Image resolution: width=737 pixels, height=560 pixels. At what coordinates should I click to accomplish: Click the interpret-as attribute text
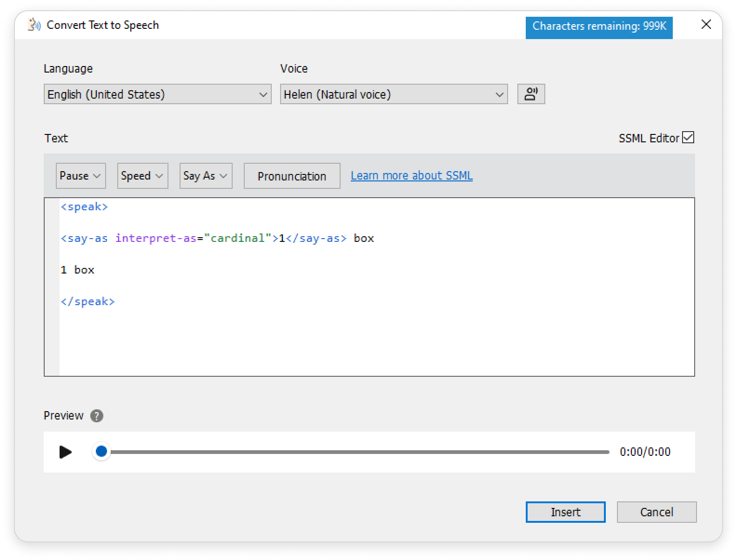point(156,238)
